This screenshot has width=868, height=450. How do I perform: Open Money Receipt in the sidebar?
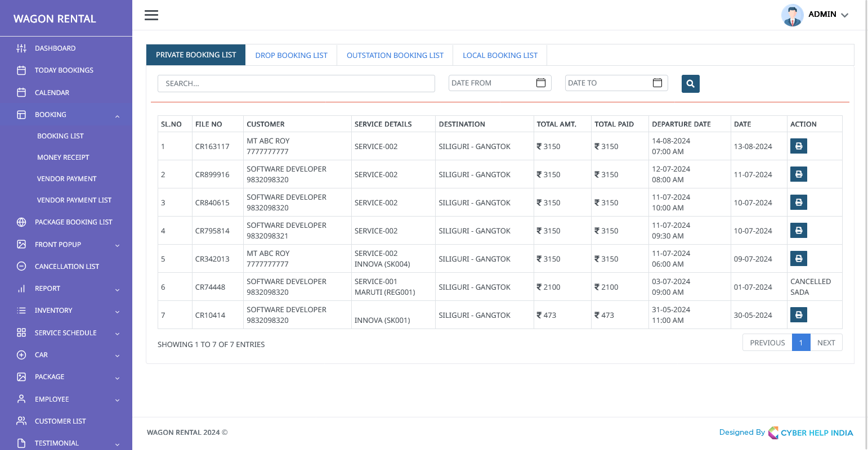point(63,157)
